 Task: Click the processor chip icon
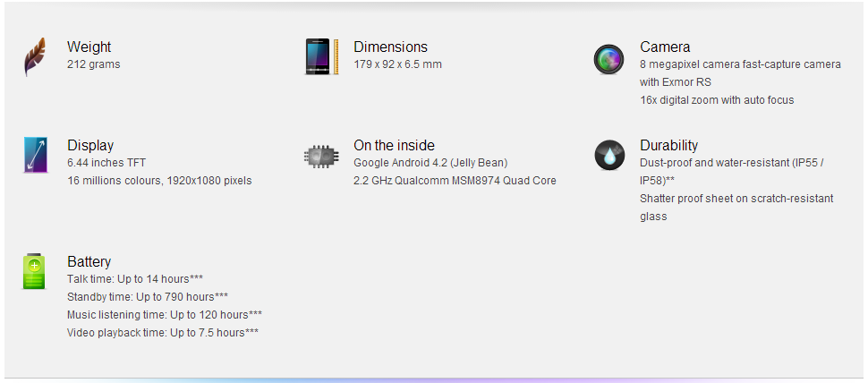coord(321,156)
